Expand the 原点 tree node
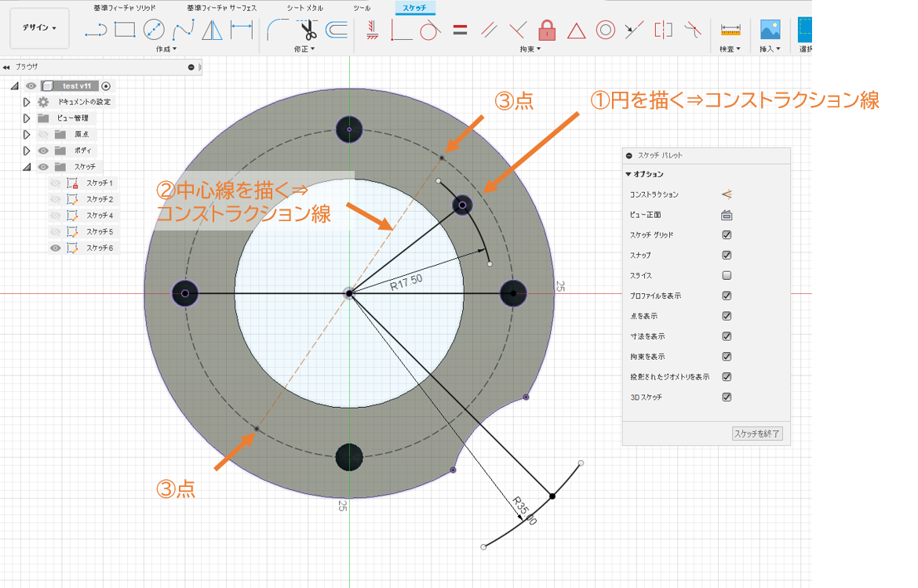Image resolution: width=918 pixels, height=588 pixels. [27, 134]
